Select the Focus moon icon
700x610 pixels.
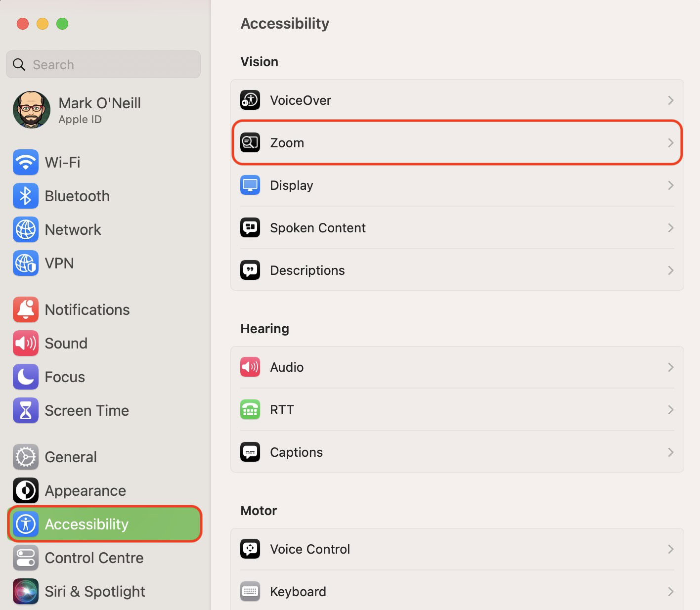pos(26,377)
